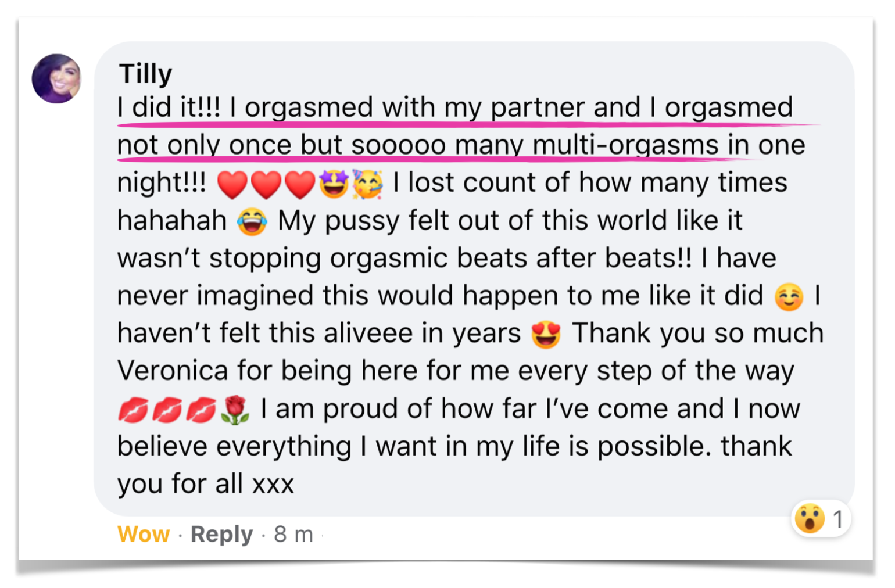Viewport: 895px width, 588px height.
Task: Click the blushing smile emoji after 'it did'
Action: (789, 297)
